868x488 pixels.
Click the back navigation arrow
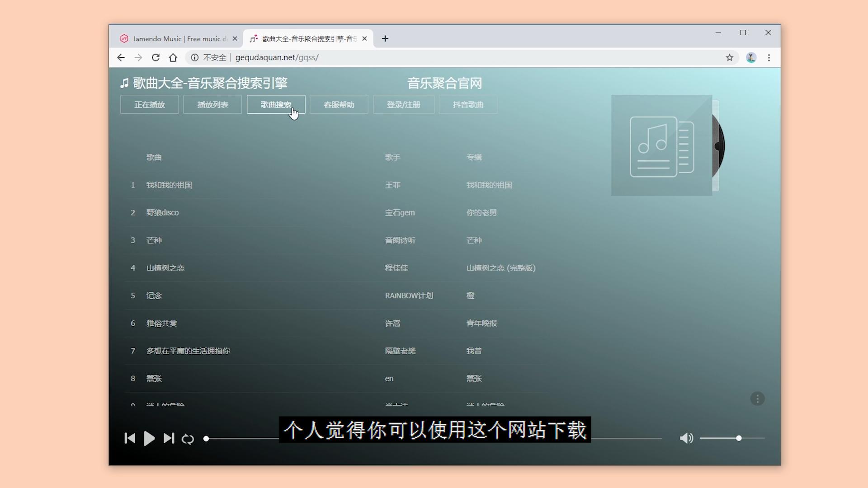click(x=120, y=57)
